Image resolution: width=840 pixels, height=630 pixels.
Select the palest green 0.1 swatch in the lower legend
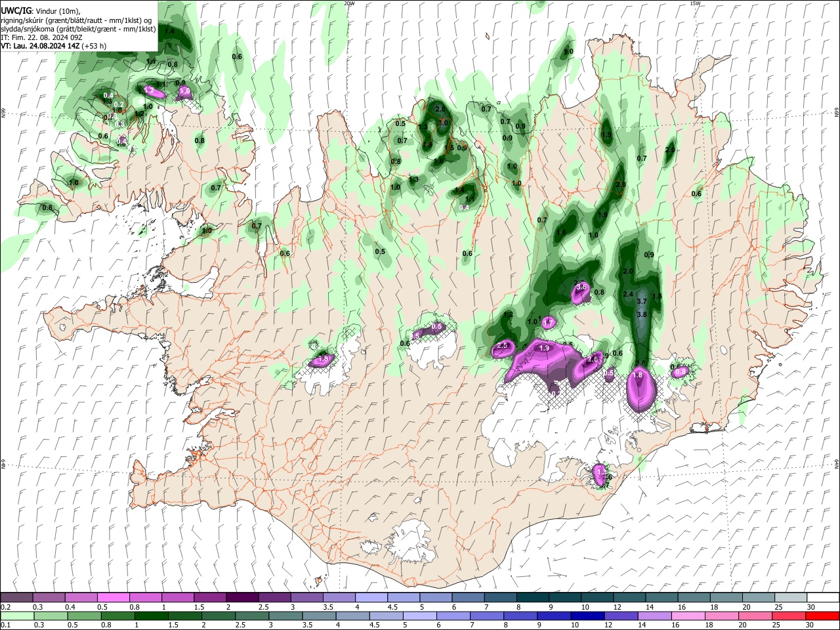point(17,616)
